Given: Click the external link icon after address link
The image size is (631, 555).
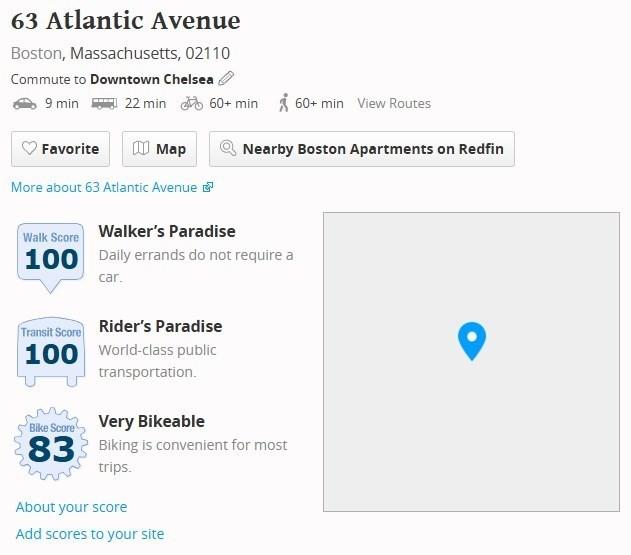Looking at the screenshot, I should pyautogui.click(x=208, y=187).
